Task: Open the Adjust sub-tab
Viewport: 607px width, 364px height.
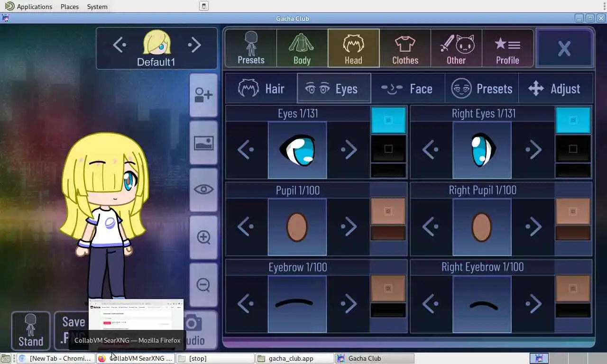Action: coord(556,89)
